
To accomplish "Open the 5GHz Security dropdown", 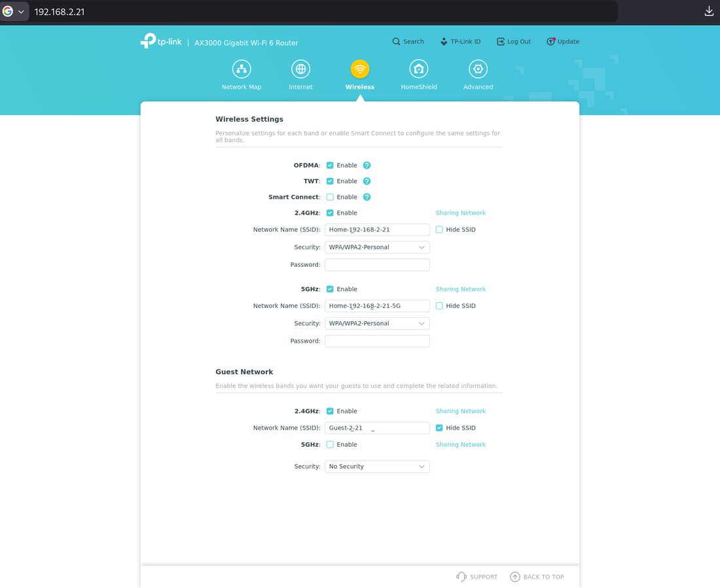I will [x=377, y=323].
